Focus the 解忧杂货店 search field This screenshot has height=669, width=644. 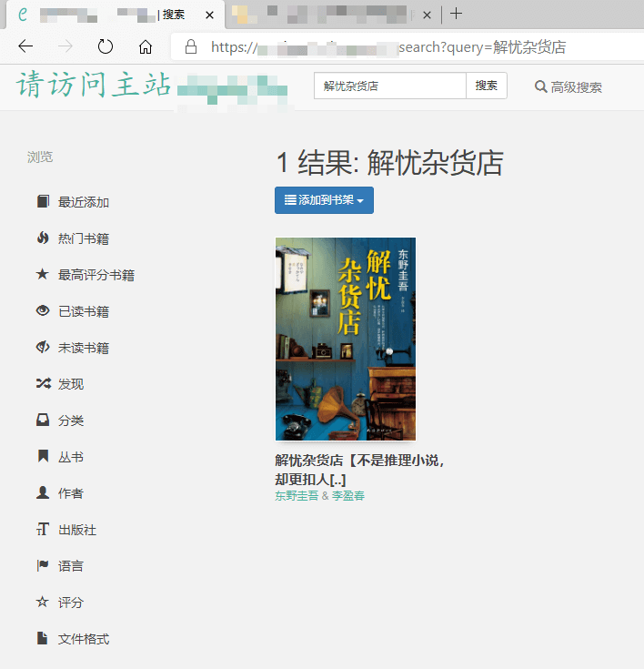click(390, 86)
